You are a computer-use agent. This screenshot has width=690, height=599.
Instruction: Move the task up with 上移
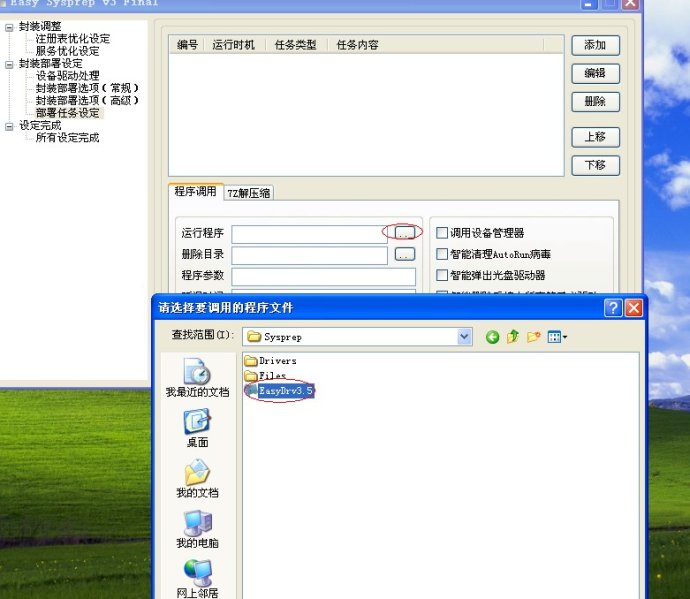click(595, 137)
